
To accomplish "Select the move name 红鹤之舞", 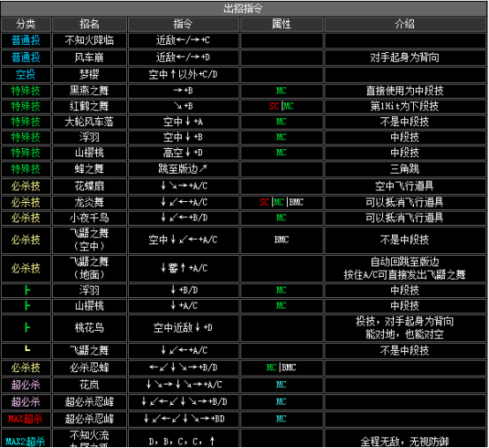I will coord(89,107).
